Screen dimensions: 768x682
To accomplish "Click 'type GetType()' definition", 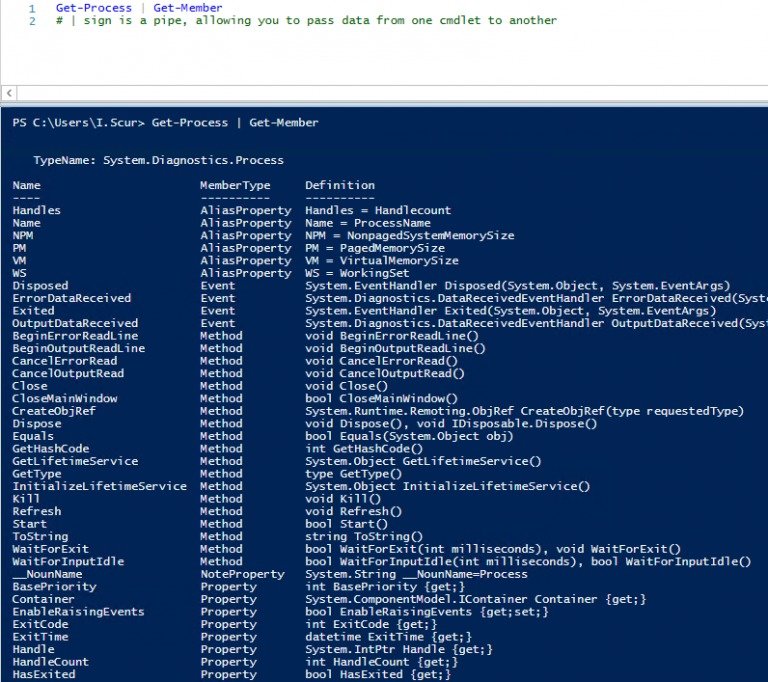I will pyautogui.click(x=354, y=474).
